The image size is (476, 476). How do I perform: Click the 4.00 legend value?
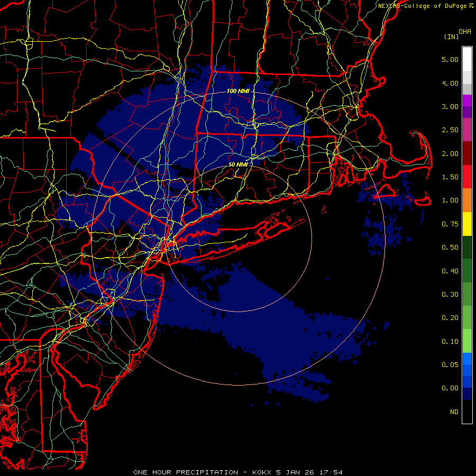pyautogui.click(x=450, y=83)
